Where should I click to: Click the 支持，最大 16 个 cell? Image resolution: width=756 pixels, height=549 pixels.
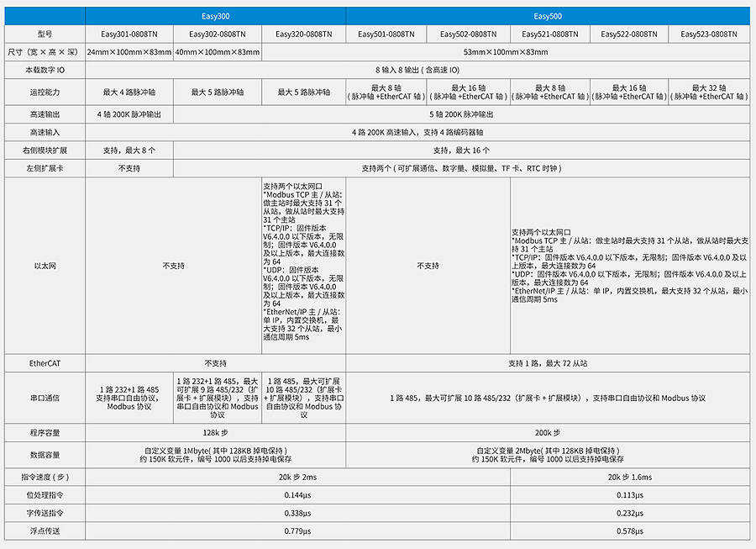point(461,150)
